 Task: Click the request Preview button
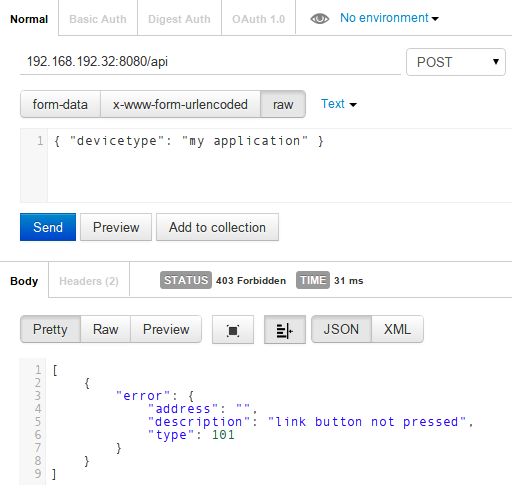coord(116,227)
